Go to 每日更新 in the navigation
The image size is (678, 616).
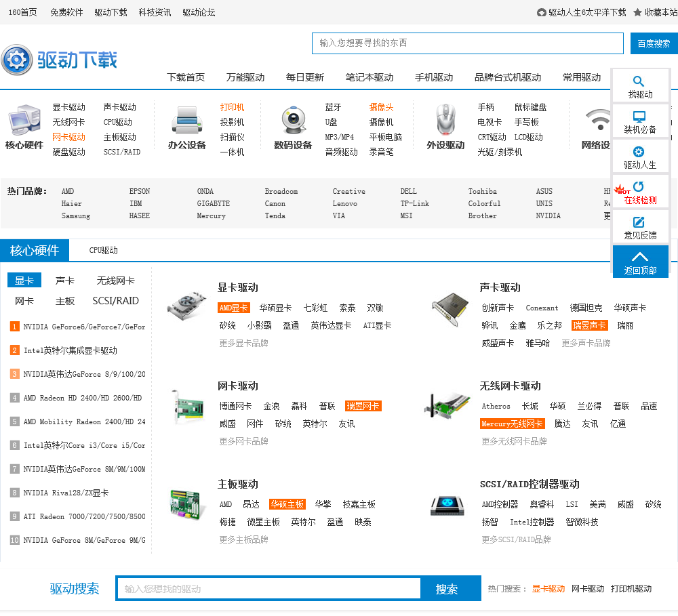point(305,77)
